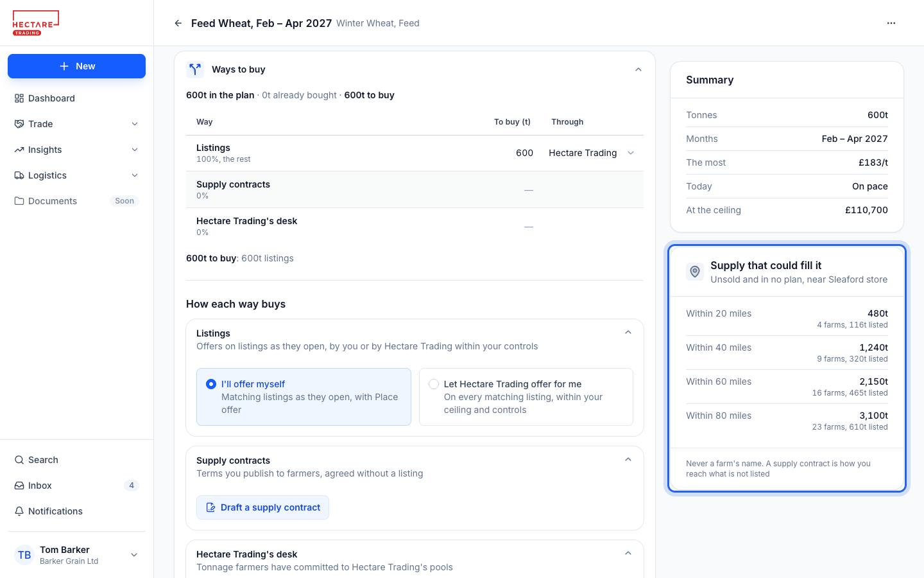This screenshot has width=924, height=578.
Task: Click the Trade handshake icon
Action: click(x=19, y=124)
